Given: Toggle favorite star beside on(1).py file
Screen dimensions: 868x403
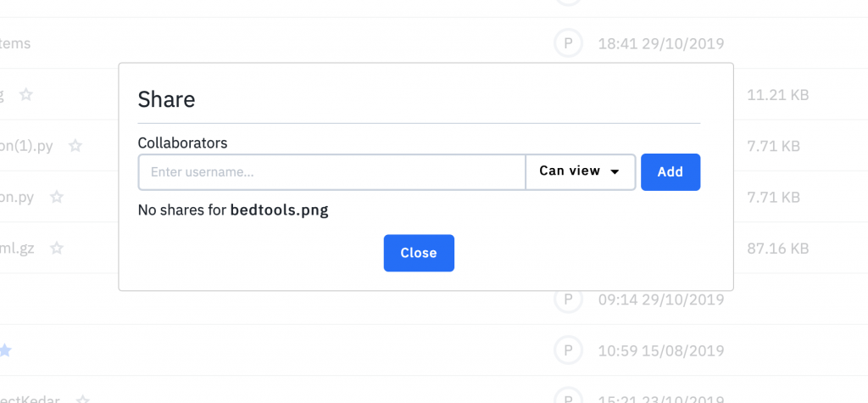Looking at the screenshot, I should click(x=75, y=146).
